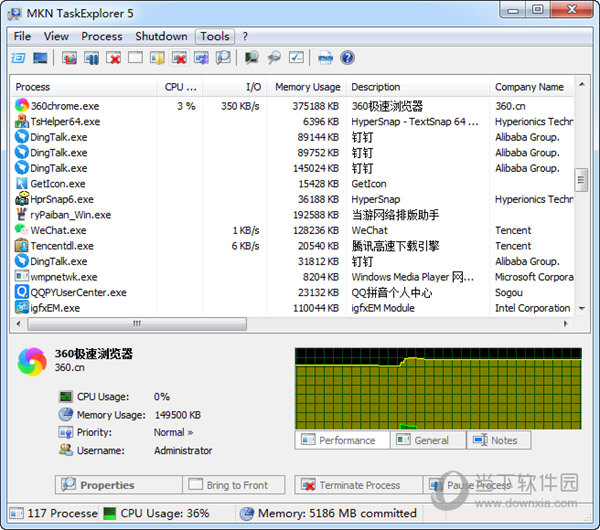The height and width of the screenshot is (530, 600).
Task: Open the Process menu
Action: (x=102, y=36)
